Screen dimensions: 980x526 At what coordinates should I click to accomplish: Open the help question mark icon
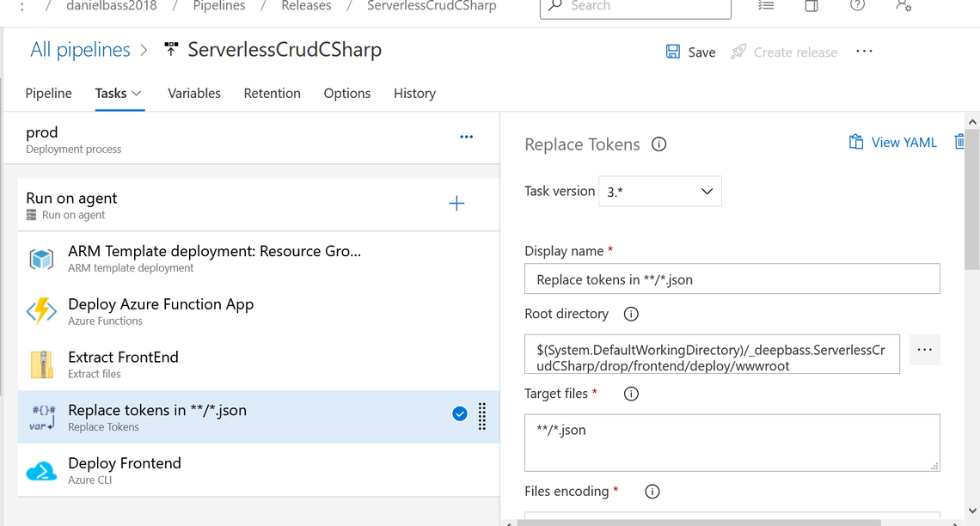pos(858,5)
